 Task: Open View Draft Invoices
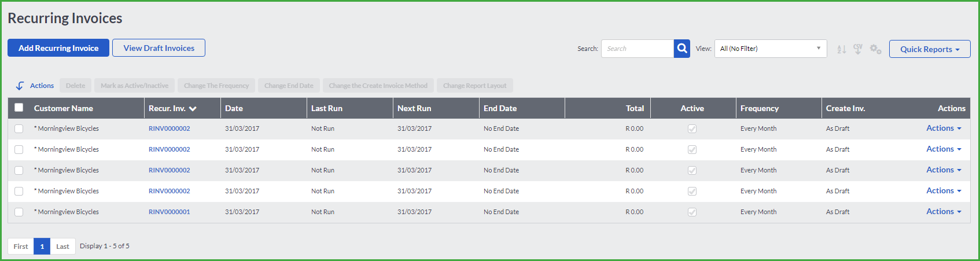pos(159,48)
